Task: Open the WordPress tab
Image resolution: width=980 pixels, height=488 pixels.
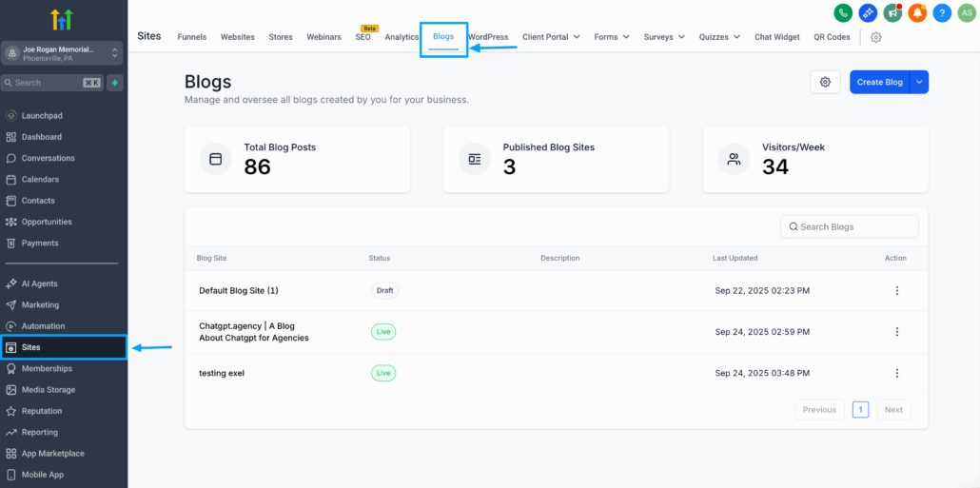Action: click(488, 37)
